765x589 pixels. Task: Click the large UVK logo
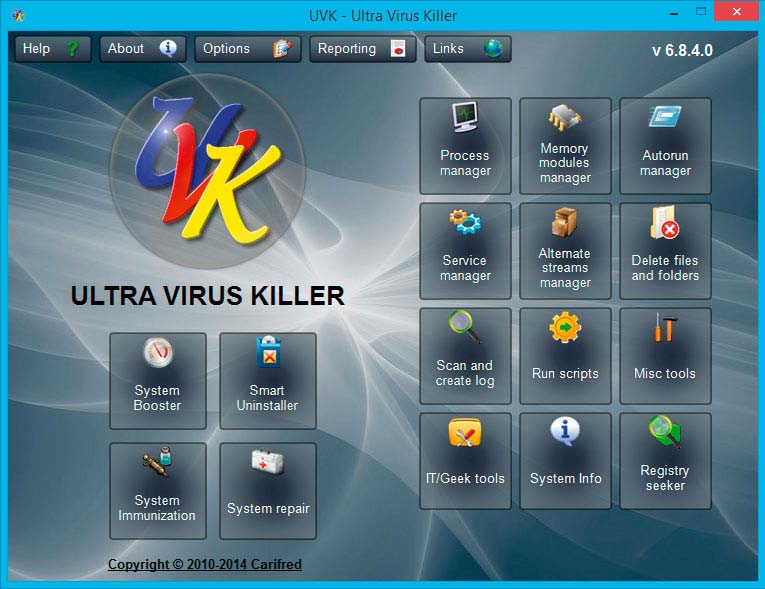(208, 171)
